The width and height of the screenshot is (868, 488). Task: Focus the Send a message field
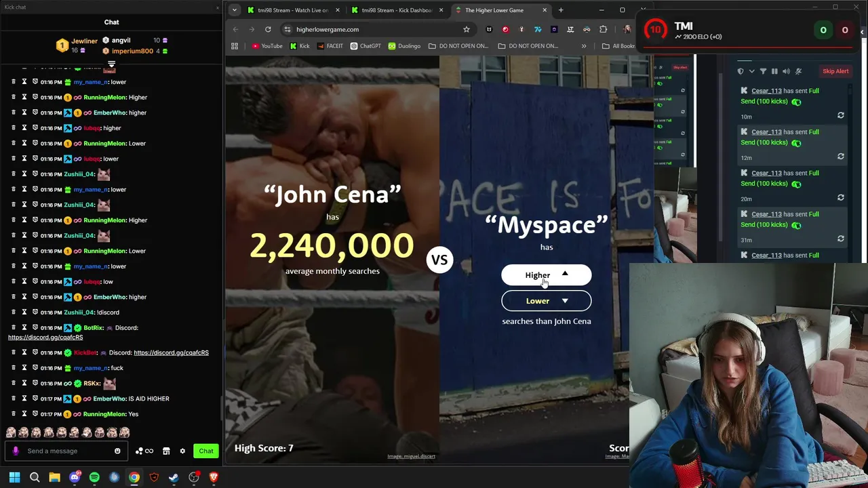tap(68, 451)
